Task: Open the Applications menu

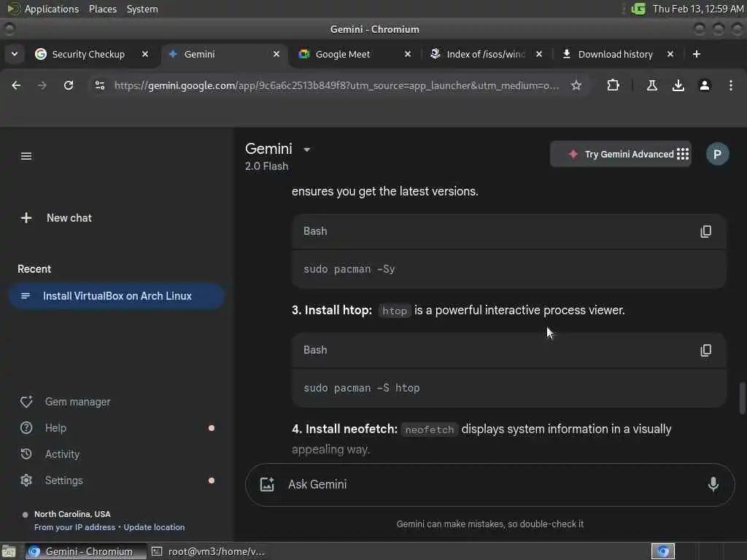Action: point(43,9)
